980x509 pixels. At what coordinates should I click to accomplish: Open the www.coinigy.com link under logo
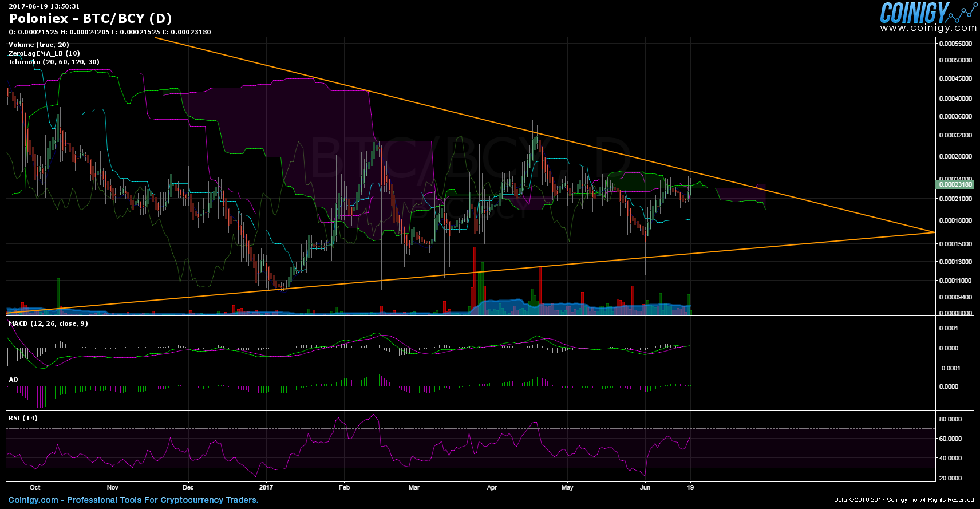click(x=928, y=27)
